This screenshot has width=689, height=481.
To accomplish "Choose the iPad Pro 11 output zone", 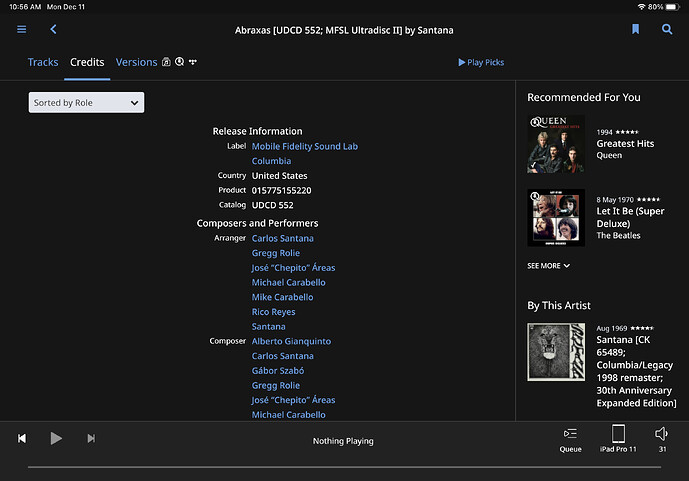I will point(618,438).
